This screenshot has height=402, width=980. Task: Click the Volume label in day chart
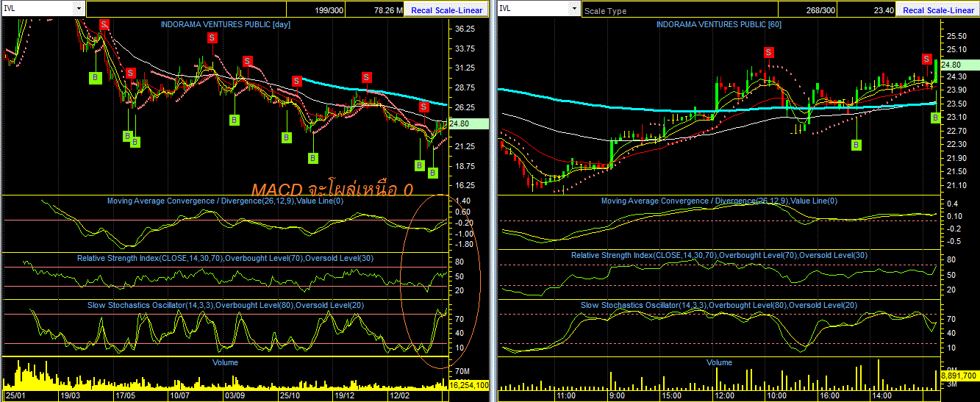[224, 362]
